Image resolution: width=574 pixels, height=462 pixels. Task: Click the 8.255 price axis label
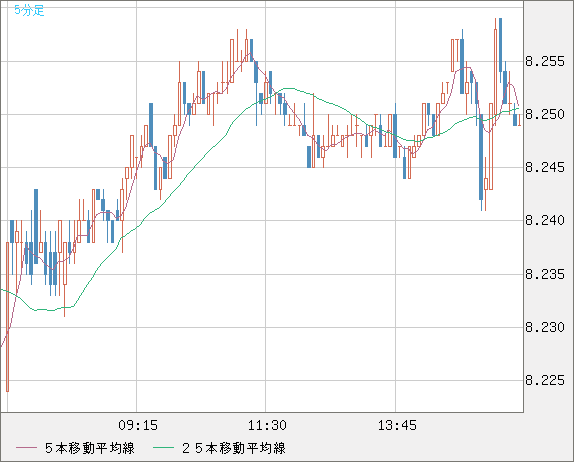(545, 61)
